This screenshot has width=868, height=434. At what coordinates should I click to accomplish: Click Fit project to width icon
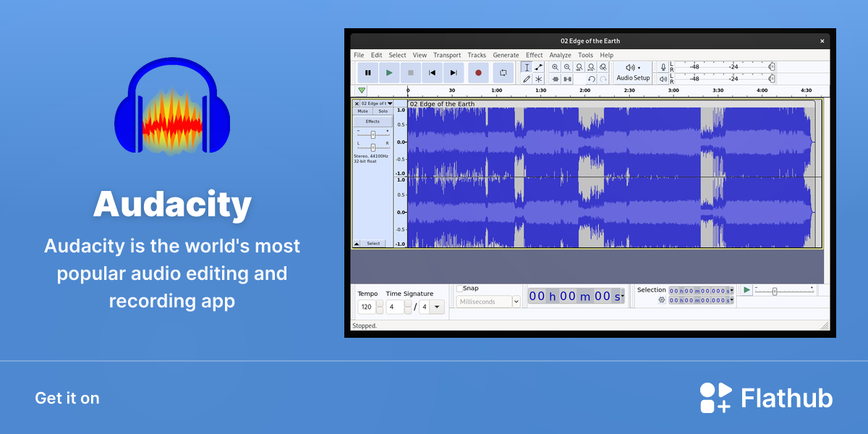[591, 67]
